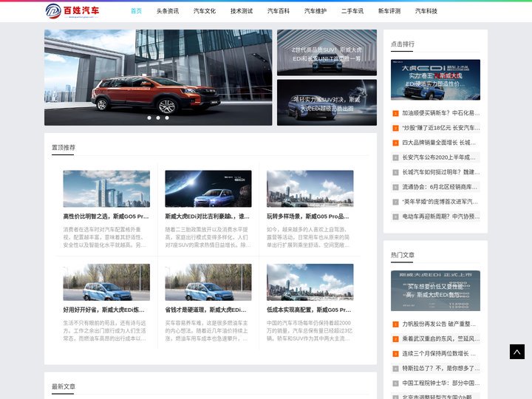
Task: Open the 二手车讯 nav item
Action: 352,11
